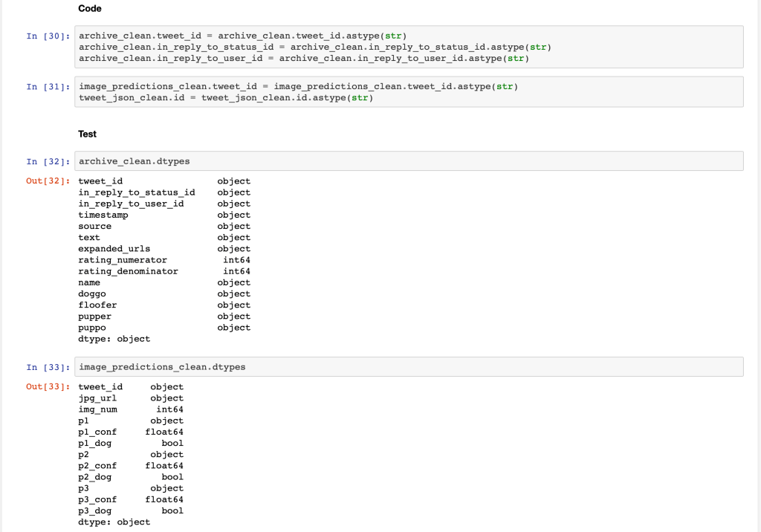Viewport: 761px width, 532px height.
Task: Click the In [30] code cell's first line
Action: [x=242, y=36]
